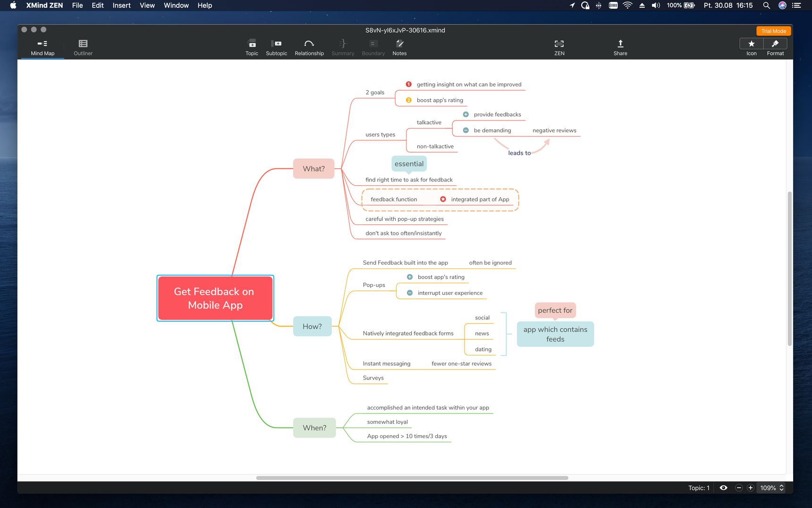This screenshot has height=508, width=812.
Task: Switch to Mind Map view
Action: coord(42,47)
